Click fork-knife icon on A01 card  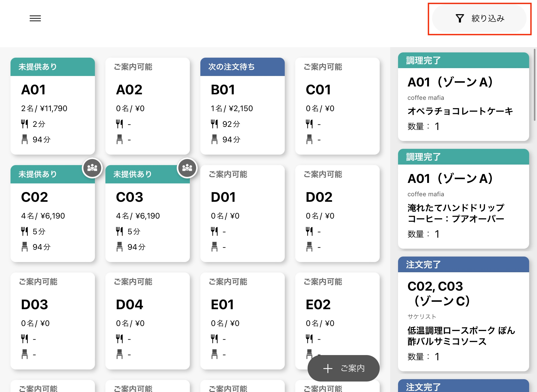pyautogui.click(x=25, y=124)
